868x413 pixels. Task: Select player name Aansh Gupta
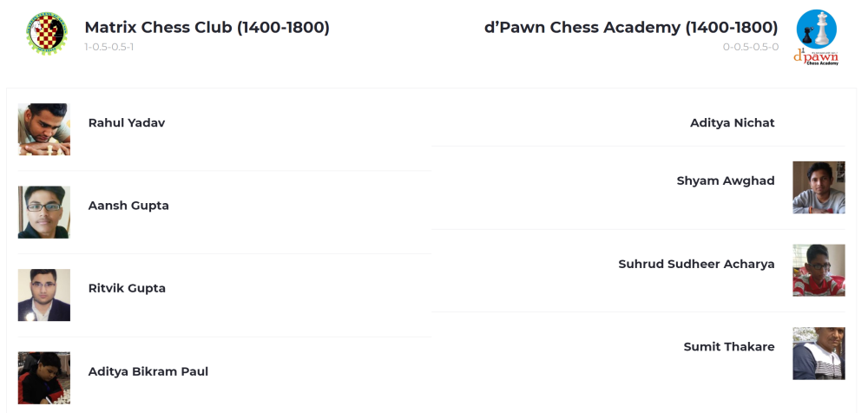point(128,206)
